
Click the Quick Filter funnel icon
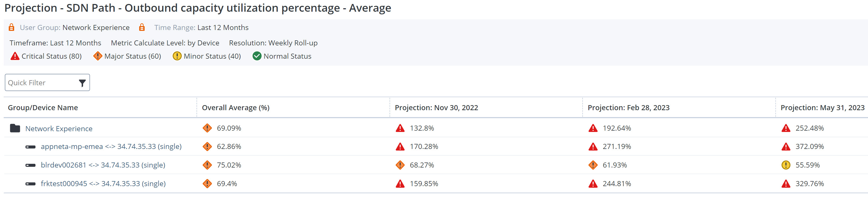[82, 83]
